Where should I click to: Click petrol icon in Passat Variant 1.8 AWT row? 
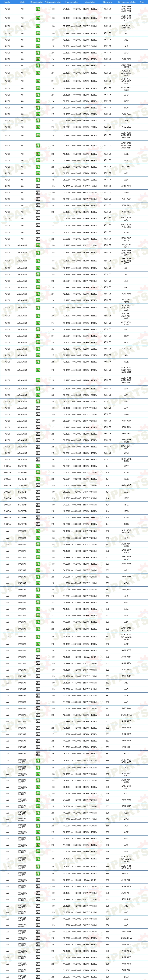38,794
